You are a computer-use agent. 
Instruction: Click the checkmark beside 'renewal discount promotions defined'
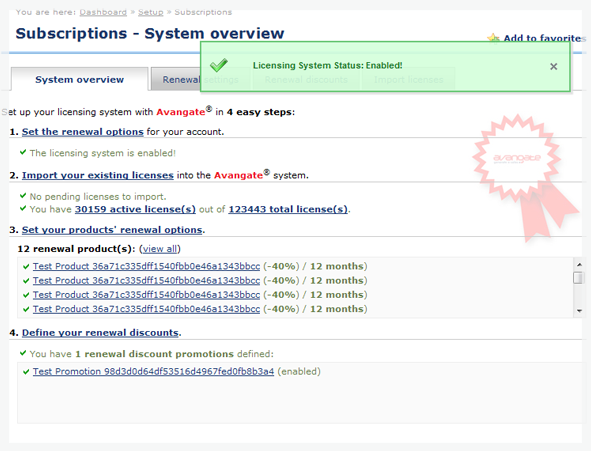23,353
